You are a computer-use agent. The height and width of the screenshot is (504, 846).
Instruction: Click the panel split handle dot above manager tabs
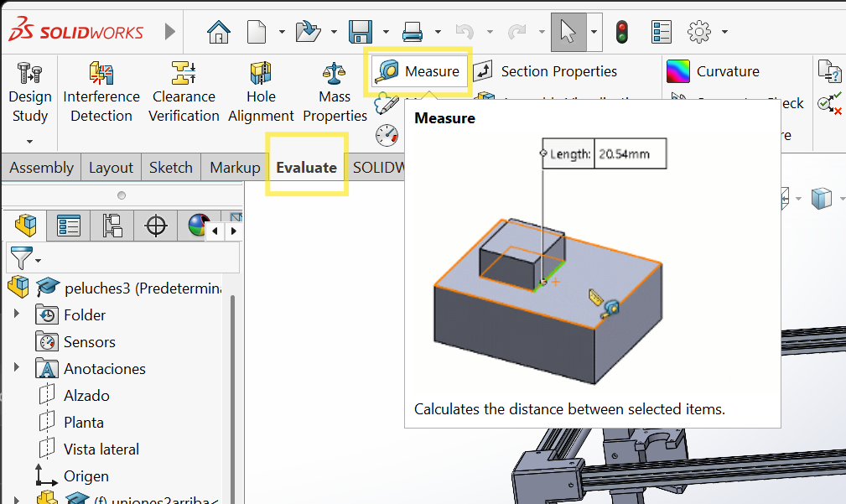click(x=122, y=195)
